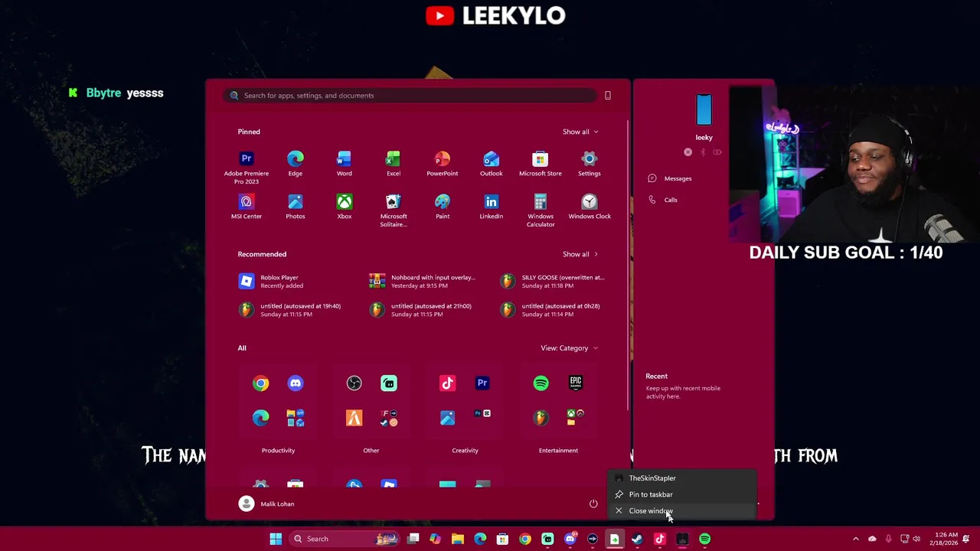Open volume icon in system tray

(916, 539)
